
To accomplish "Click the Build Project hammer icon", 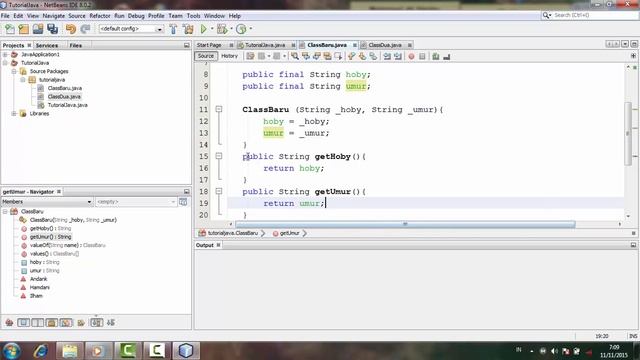I will [x=173, y=29].
